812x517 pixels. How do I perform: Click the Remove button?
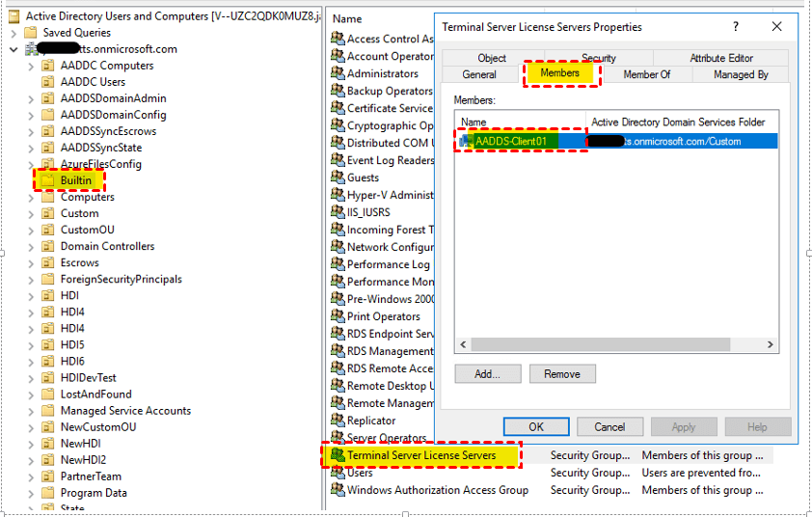tap(562, 373)
